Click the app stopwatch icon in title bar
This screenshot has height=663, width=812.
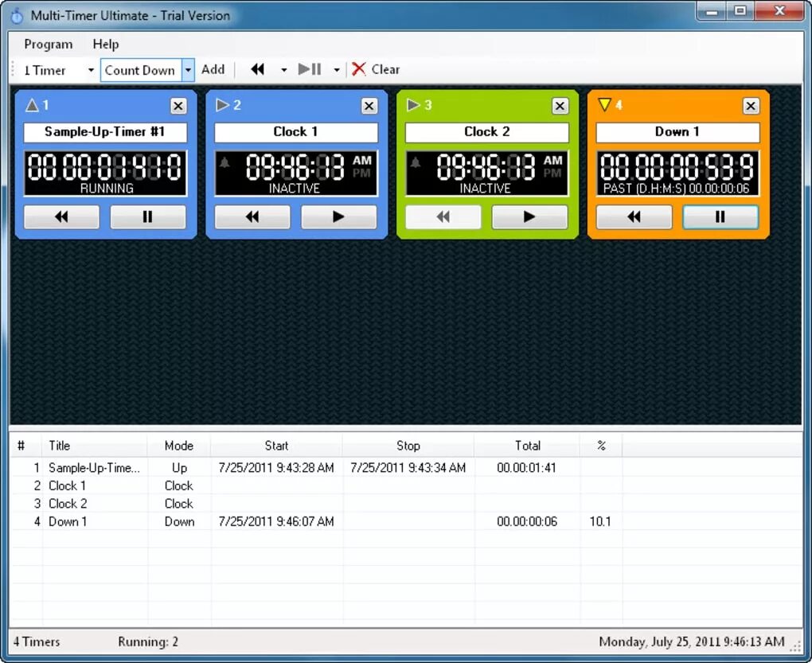click(x=17, y=16)
